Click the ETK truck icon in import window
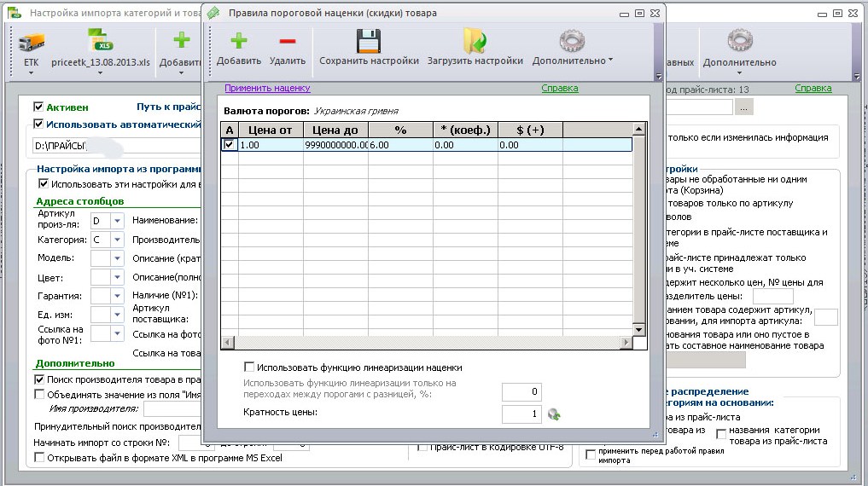Screen dimensions: 868x486 [x=31, y=42]
